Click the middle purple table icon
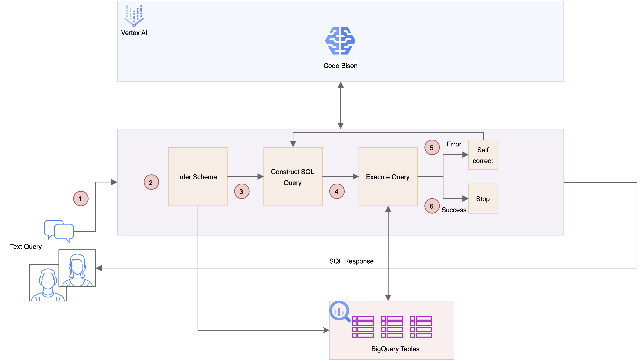The height and width of the screenshot is (361, 644). [391, 327]
